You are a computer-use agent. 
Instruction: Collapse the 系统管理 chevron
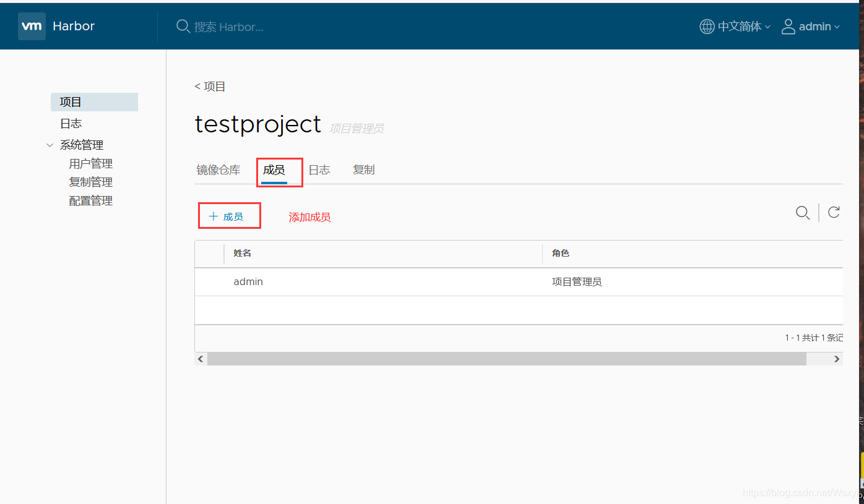coord(50,145)
